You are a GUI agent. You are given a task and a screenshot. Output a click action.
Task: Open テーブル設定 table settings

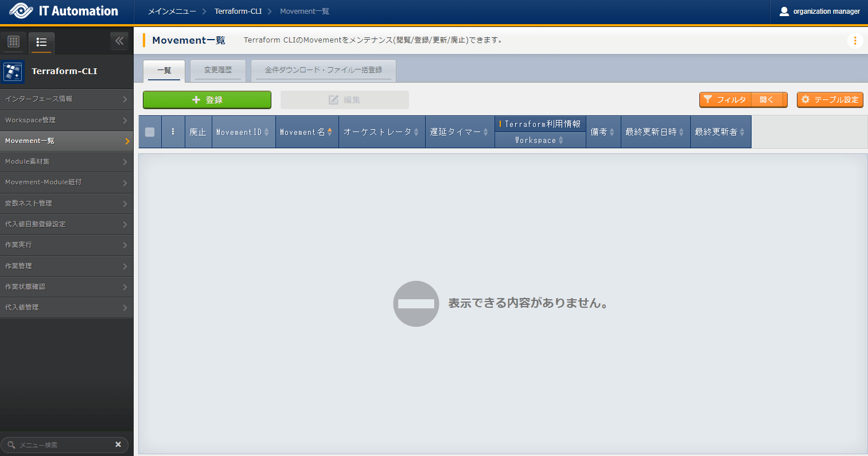830,100
